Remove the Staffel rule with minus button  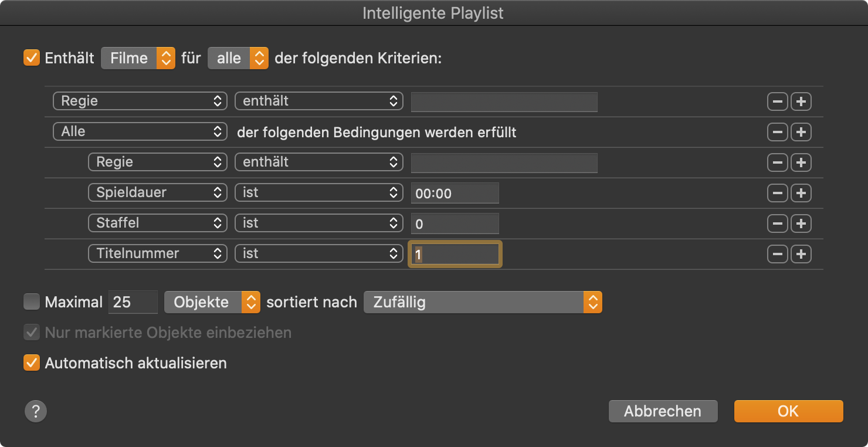(777, 223)
